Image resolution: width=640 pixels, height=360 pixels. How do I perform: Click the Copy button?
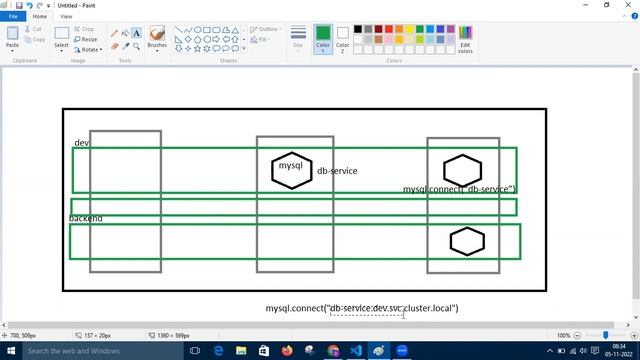click(35, 39)
